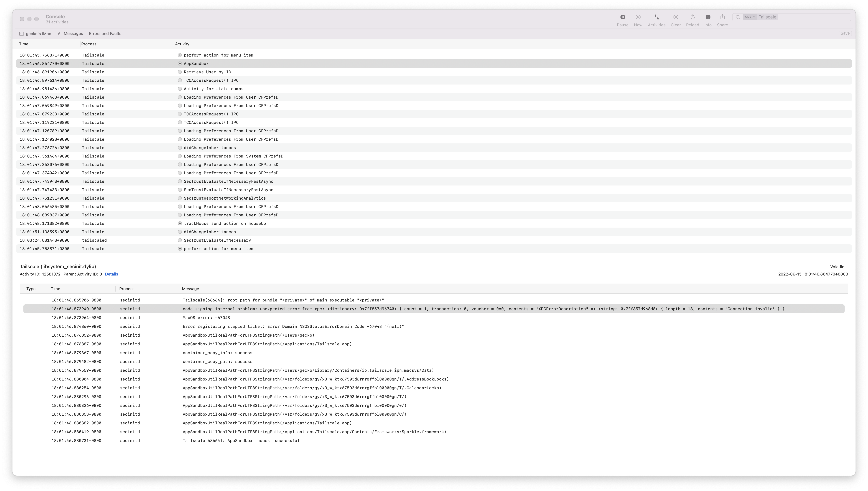Click the Details link for the activity
Image resolution: width=868 pixels, height=491 pixels.
112,274
